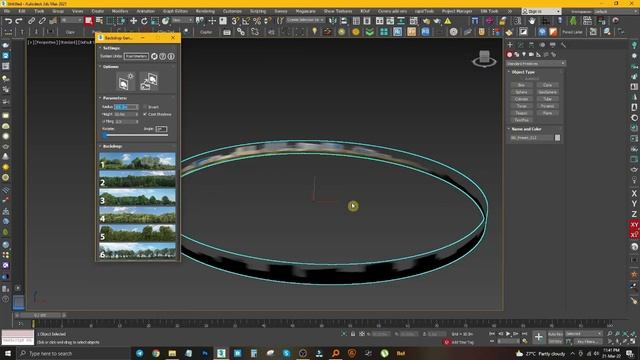Open reference coordinate system dropdown

pos(182,20)
